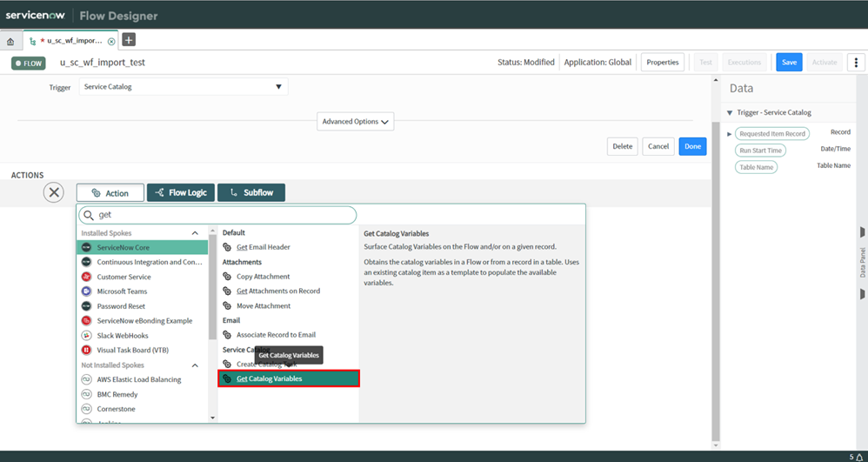868x462 pixels.
Task: Collapse the Data Panel using upper side handle
Action: 862,231
